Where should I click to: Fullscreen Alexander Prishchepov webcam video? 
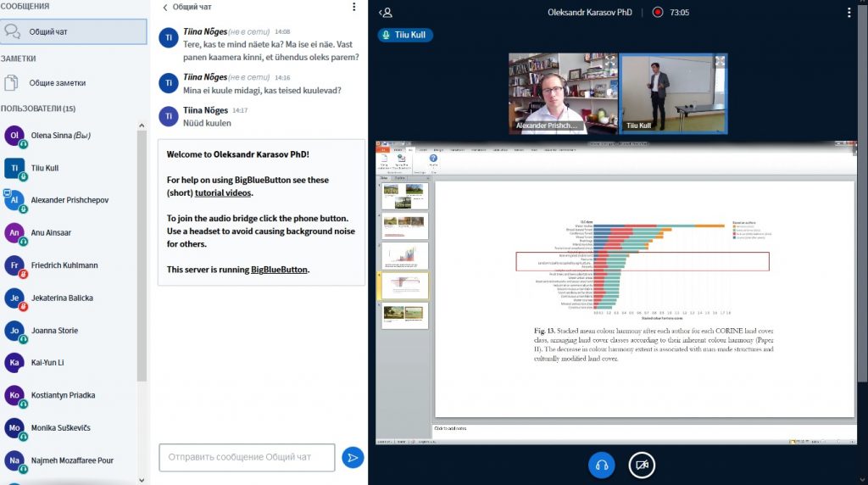(x=610, y=61)
